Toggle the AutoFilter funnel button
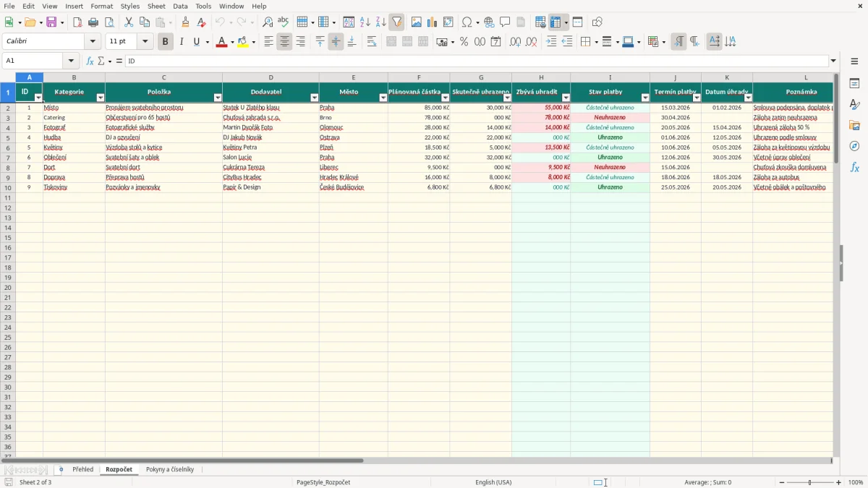This screenshot has width=868, height=488. click(397, 22)
